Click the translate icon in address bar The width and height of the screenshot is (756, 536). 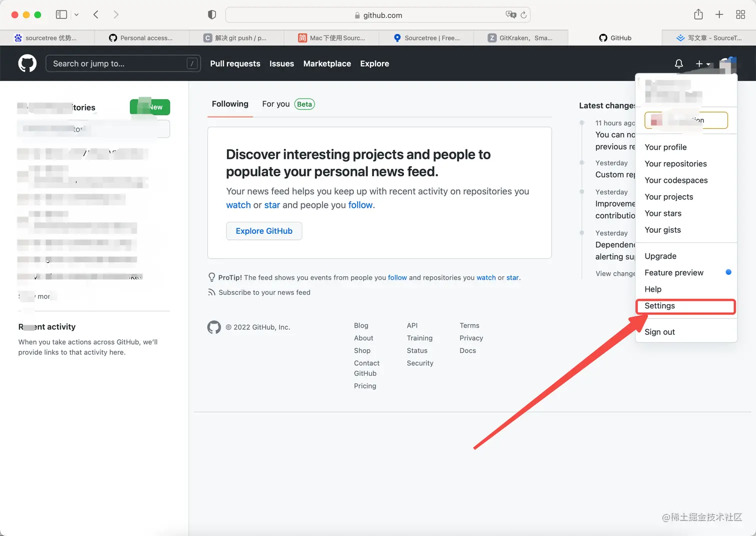tap(510, 15)
